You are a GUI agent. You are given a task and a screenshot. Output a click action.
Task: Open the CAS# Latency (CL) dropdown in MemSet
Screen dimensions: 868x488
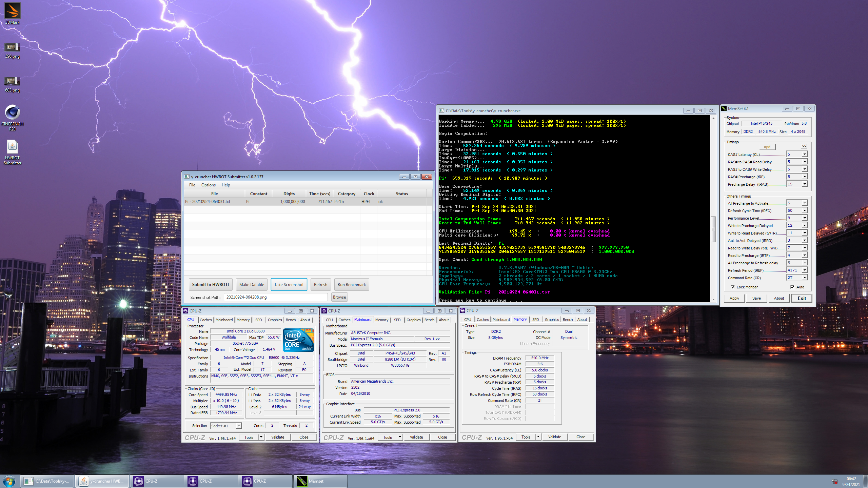coord(804,154)
